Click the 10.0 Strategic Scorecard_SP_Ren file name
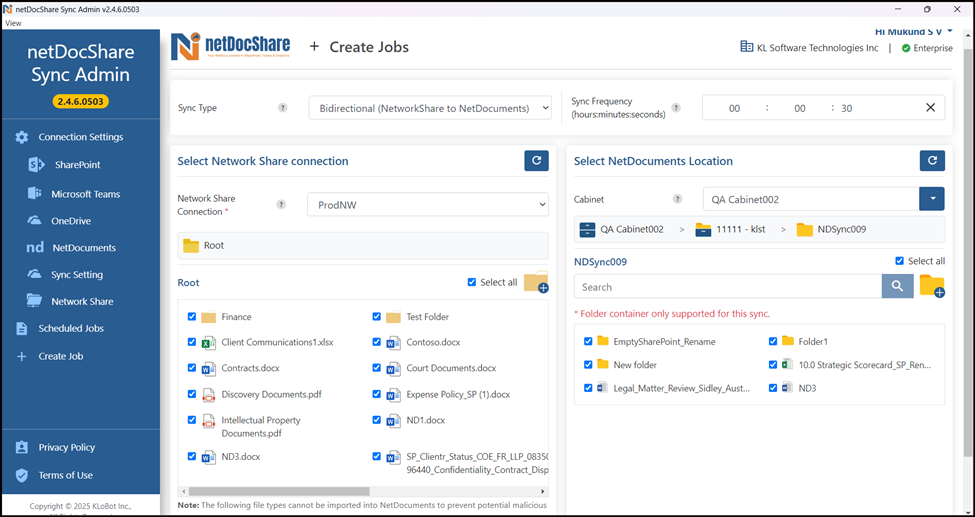975x517 pixels. click(865, 365)
